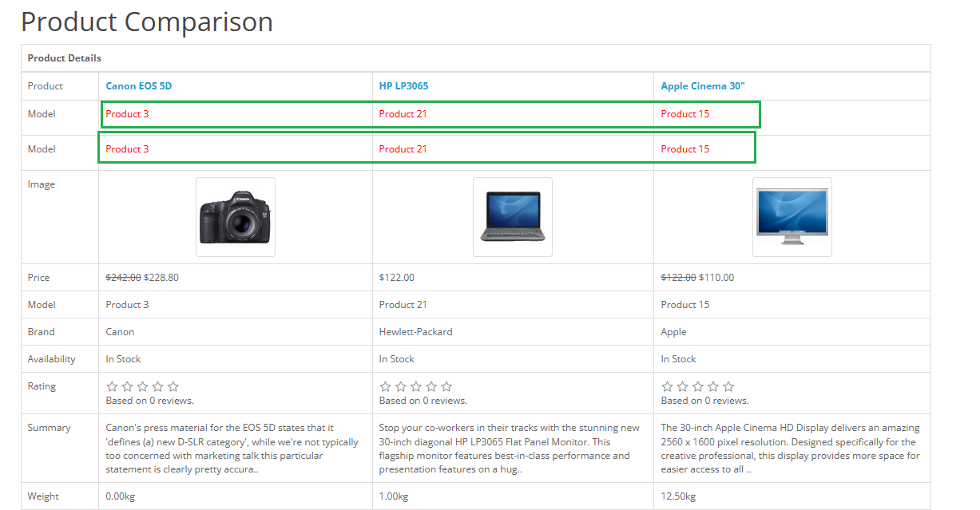980x510 pixels.
Task: Click the Apple Cinema display image
Action: [x=792, y=217]
